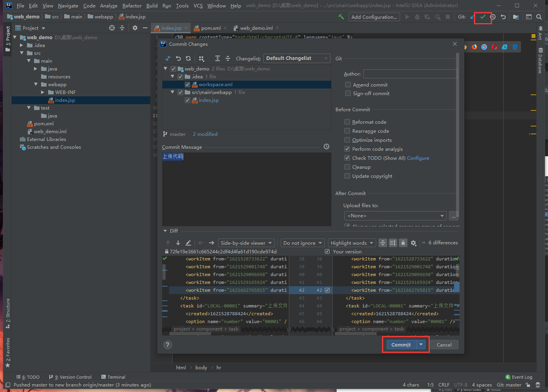Click the Git: master branch in status bar
This screenshot has height=392, width=548.
point(509,385)
